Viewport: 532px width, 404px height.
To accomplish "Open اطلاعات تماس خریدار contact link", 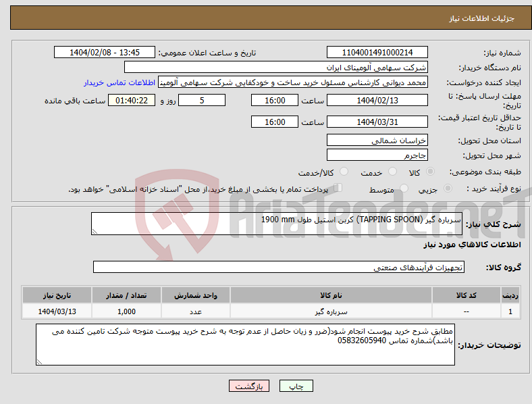I will 119,82.
